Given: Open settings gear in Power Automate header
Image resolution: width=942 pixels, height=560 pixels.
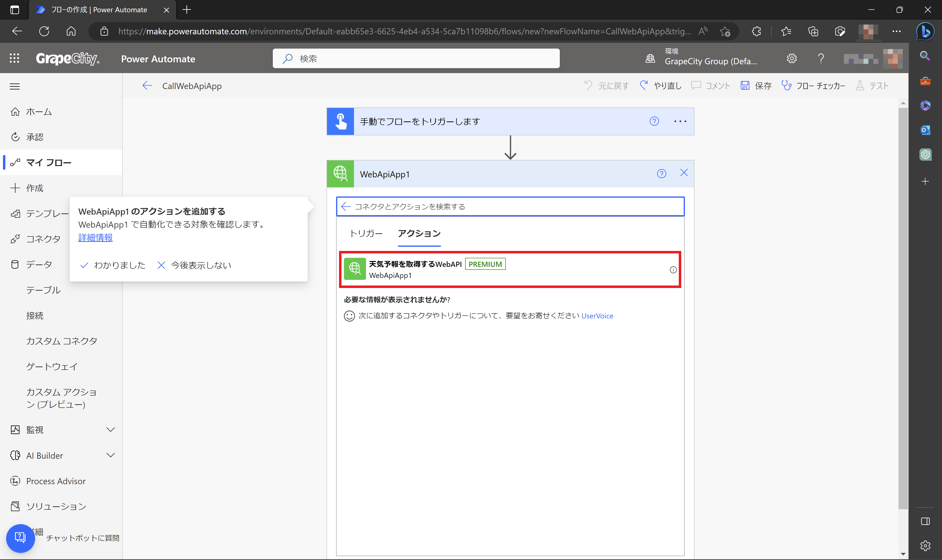Looking at the screenshot, I should pos(792,58).
